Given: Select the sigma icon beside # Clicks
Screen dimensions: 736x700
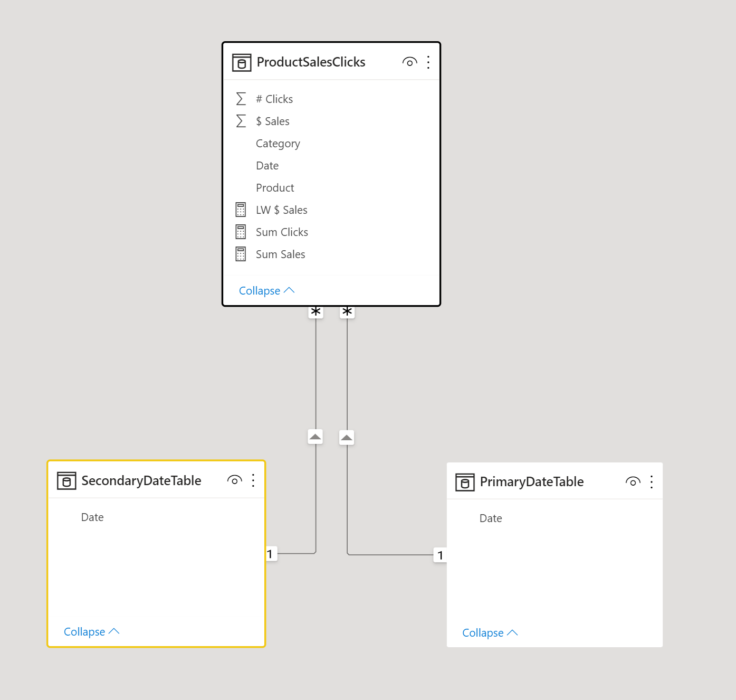Looking at the screenshot, I should [x=241, y=99].
